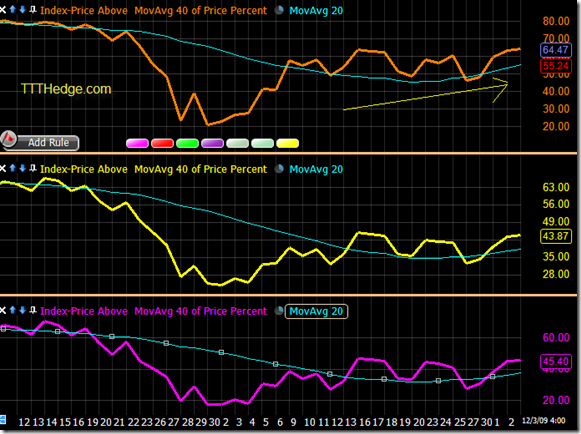Click the MovAvg 20 clock icon in top pane
The image size is (581, 434).
(x=279, y=10)
